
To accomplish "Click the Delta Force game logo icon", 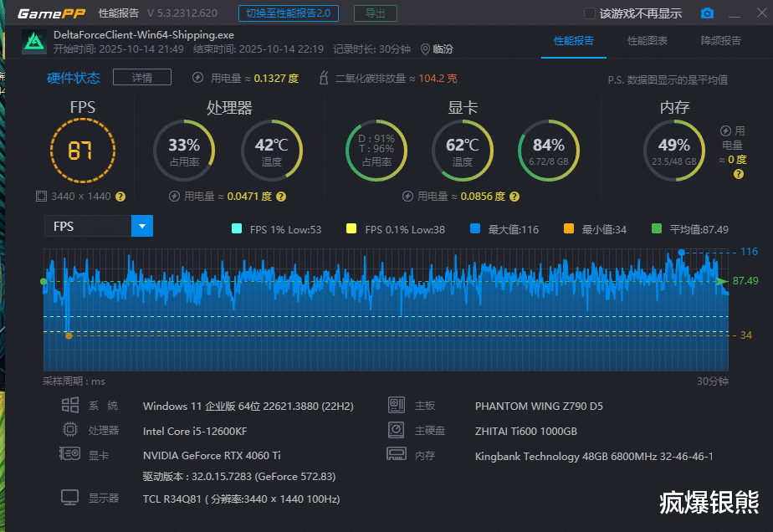I will pyautogui.click(x=34, y=42).
